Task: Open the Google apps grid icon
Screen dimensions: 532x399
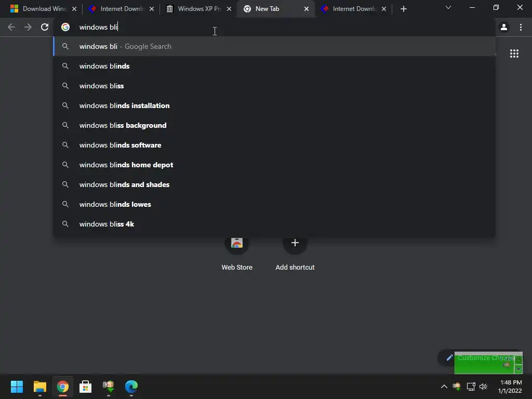Action: point(514,54)
